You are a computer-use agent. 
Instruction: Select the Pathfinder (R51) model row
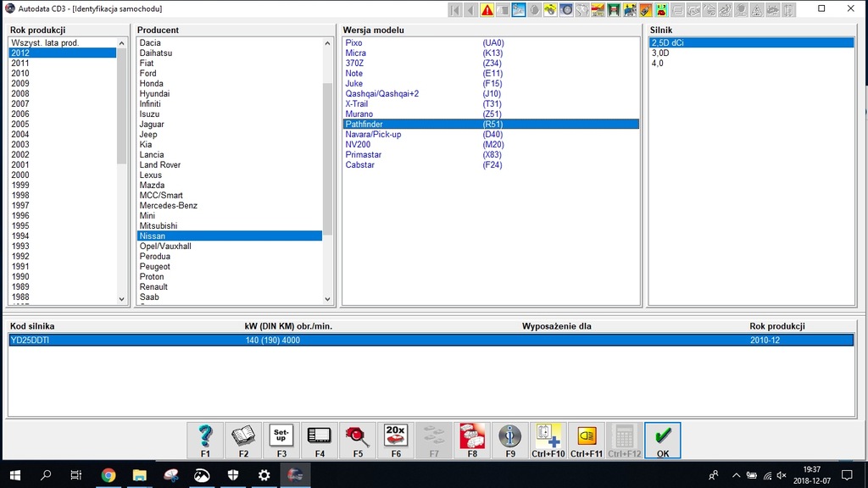tap(491, 124)
